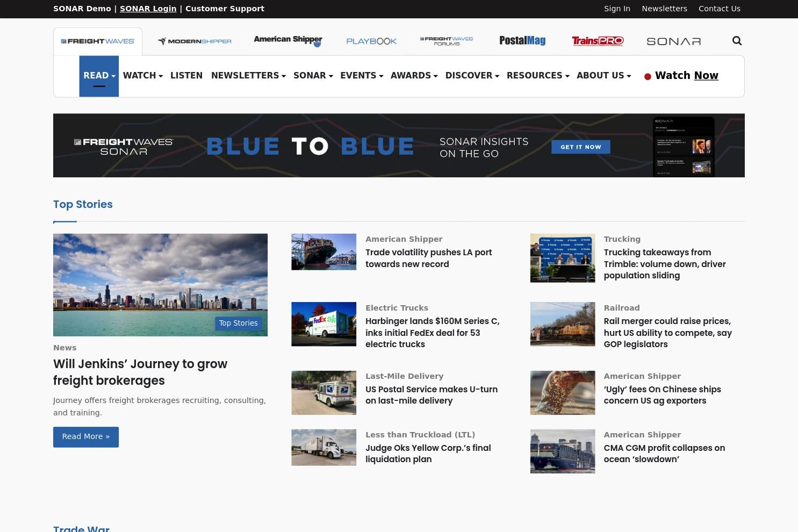Open the Trimble panel discussion thumbnail
The width and height of the screenshot is (798, 532).
(563, 258)
